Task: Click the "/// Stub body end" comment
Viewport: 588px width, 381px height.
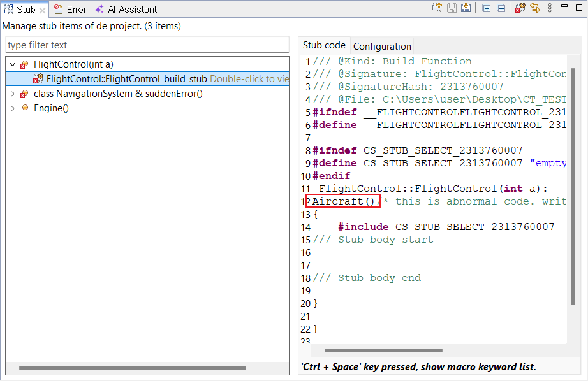Action: 367,278
